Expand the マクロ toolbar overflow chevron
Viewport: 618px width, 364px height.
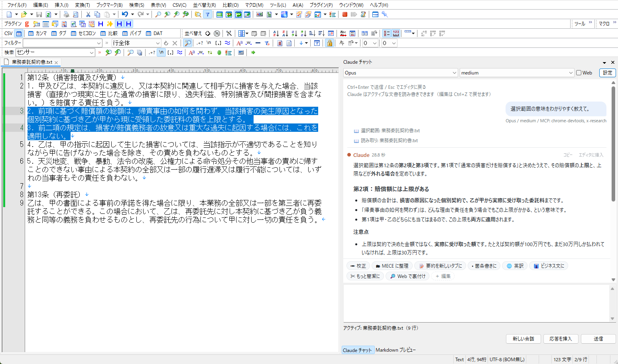coord(614,23)
